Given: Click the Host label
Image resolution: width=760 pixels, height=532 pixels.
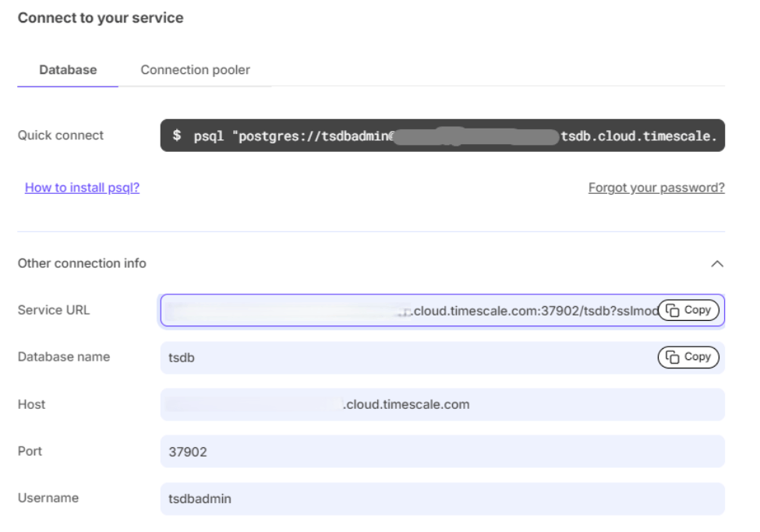Looking at the screenshot, I should click(x=31, y=404).
